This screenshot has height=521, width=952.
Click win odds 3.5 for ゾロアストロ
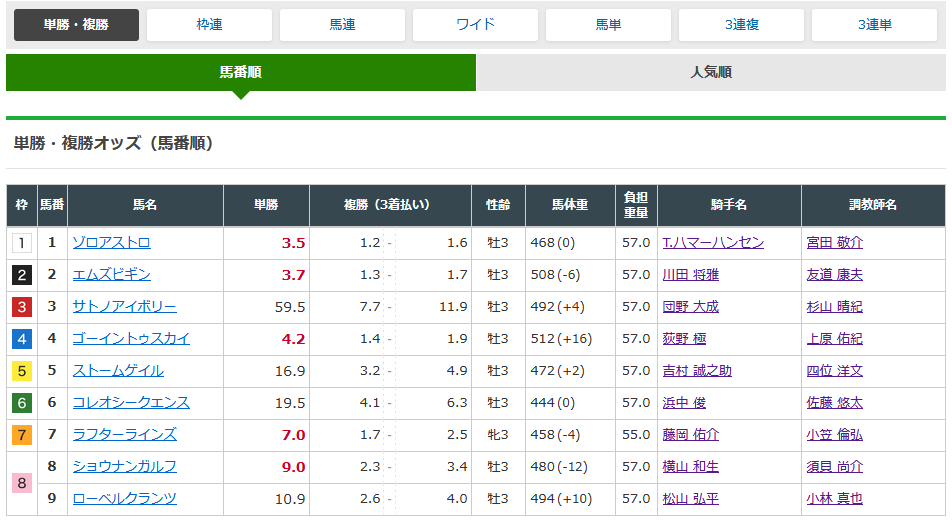(293, 243)
